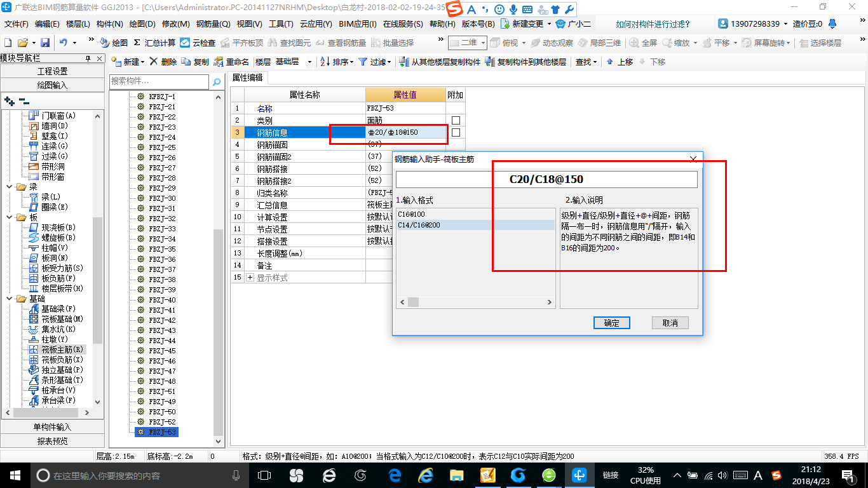Click 复制 copy component icon
The height and width of the screenshot is (488, 868).
point(195,62)
